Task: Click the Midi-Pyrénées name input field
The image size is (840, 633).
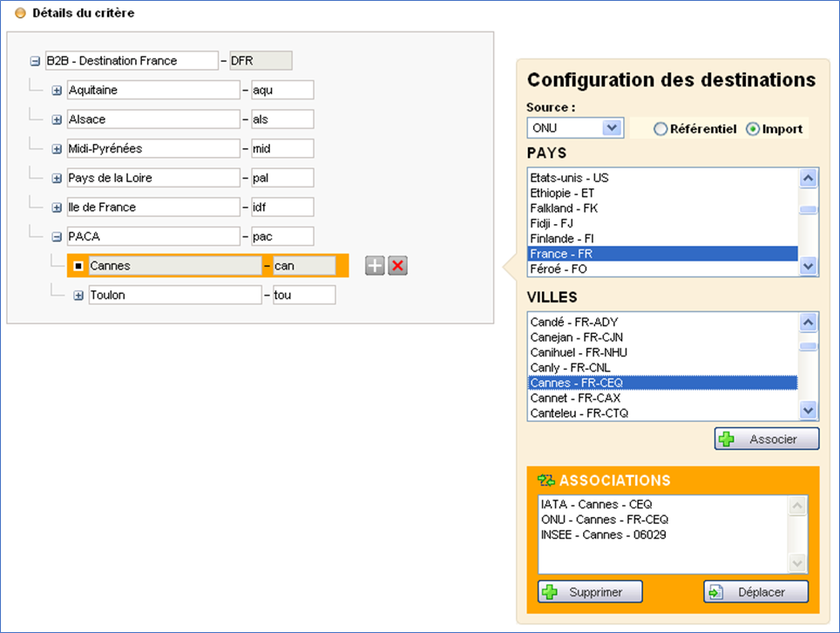Action: [x=152, y=149]
